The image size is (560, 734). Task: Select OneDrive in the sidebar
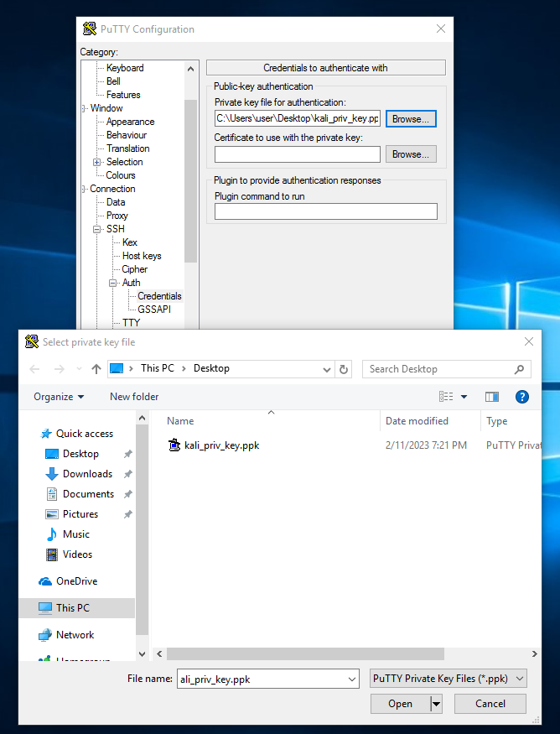click(x=77, y=581)
